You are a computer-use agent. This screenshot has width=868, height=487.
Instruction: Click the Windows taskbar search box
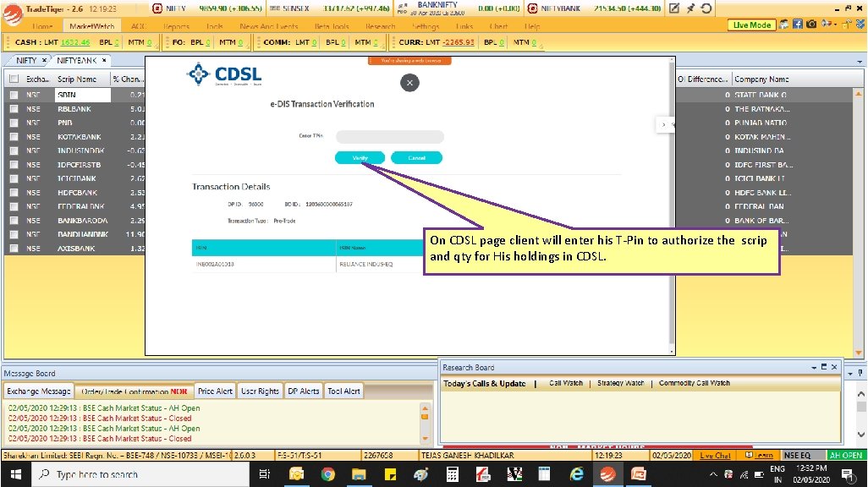tap(141, 474)
